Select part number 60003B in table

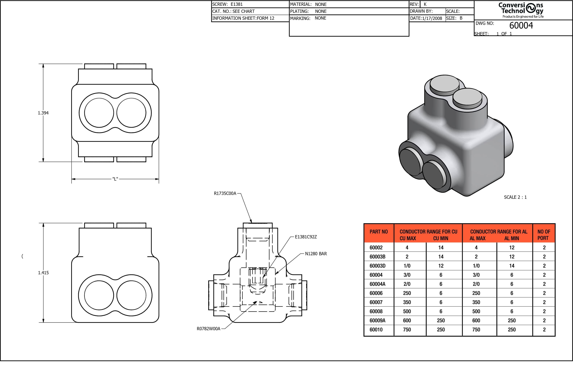378,257
